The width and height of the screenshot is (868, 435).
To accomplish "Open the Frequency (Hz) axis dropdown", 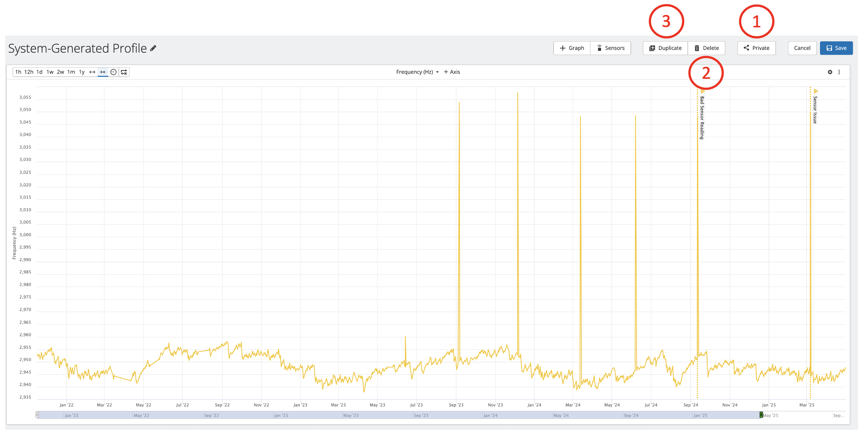I will coord(417,72).
